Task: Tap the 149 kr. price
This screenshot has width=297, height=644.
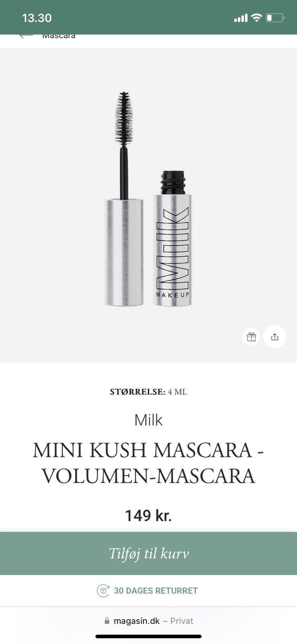Action: point(148,516)
